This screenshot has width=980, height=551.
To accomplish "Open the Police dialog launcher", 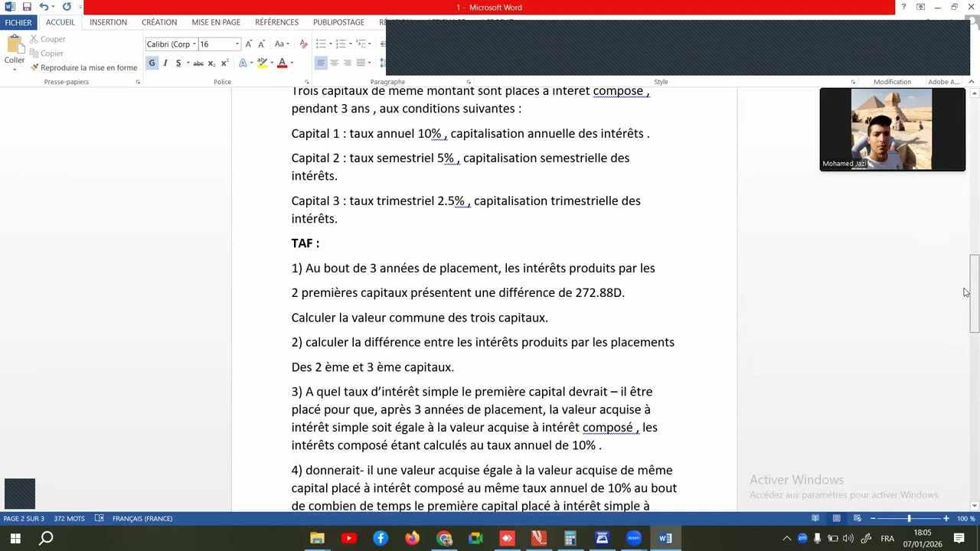I will (306, 82).
